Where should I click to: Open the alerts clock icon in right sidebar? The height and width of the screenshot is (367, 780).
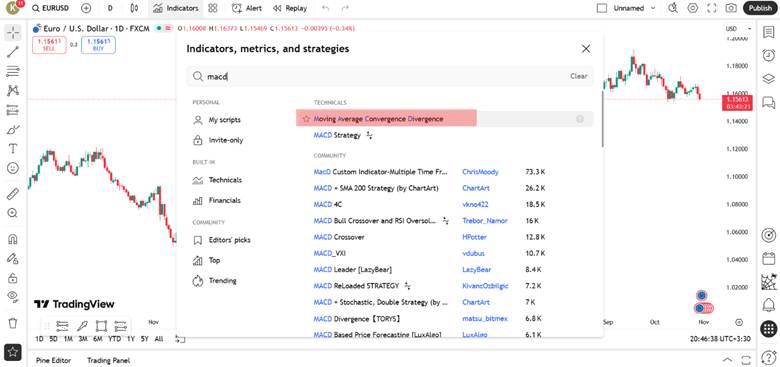pyautogui.click(x=769, y=55)
